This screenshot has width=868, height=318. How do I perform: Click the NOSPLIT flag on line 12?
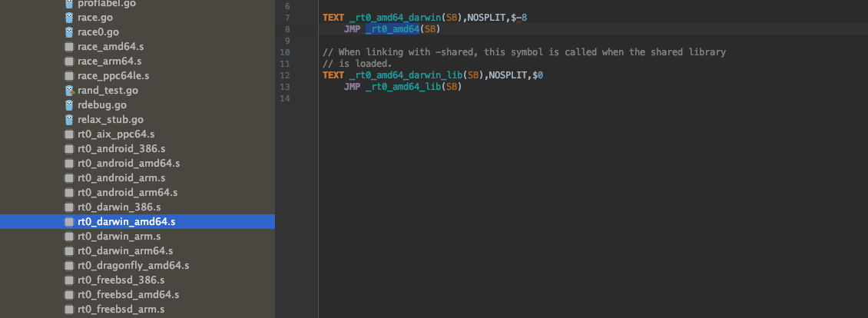pos(509,75)
